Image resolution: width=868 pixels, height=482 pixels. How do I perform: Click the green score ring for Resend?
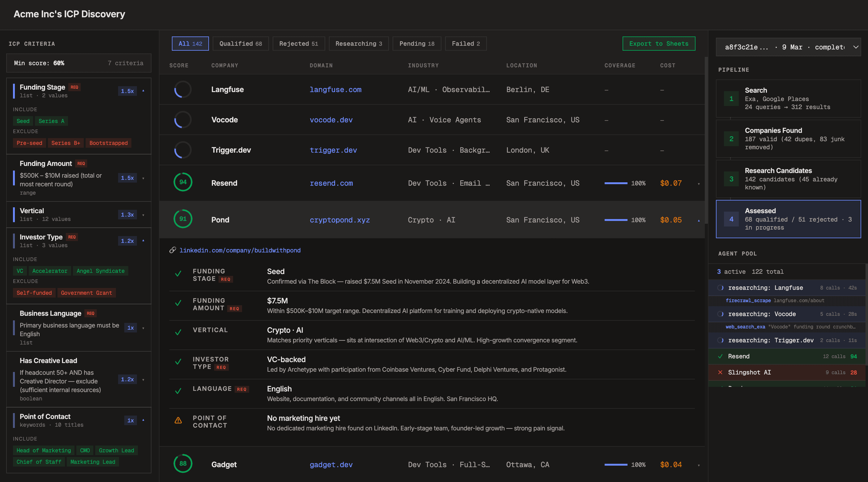point(183,182)
